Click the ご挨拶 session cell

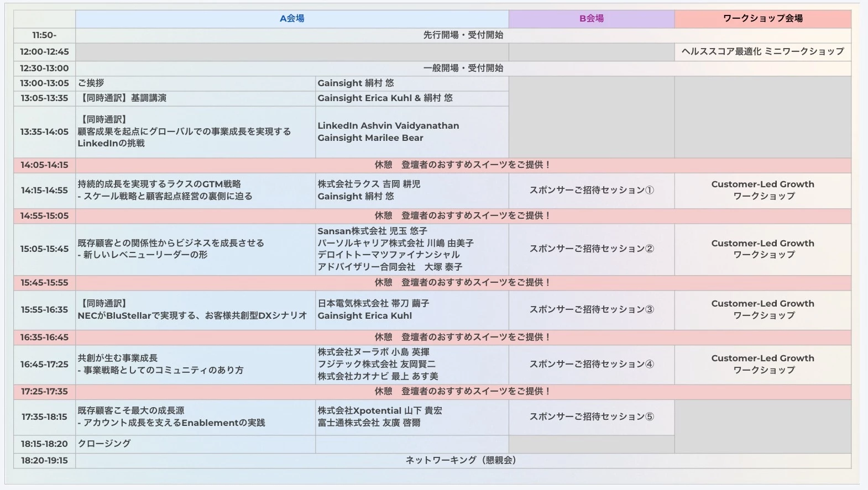click(x=195, y=83)
